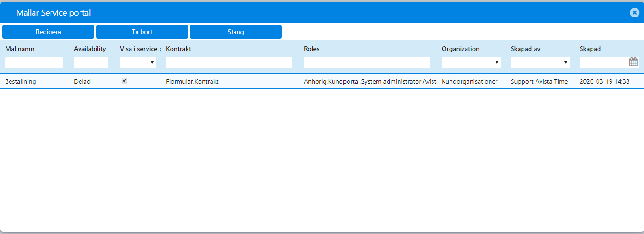This screenshot has width=644, height=234.
Task: Click the Redigera button
Action: 48,32
